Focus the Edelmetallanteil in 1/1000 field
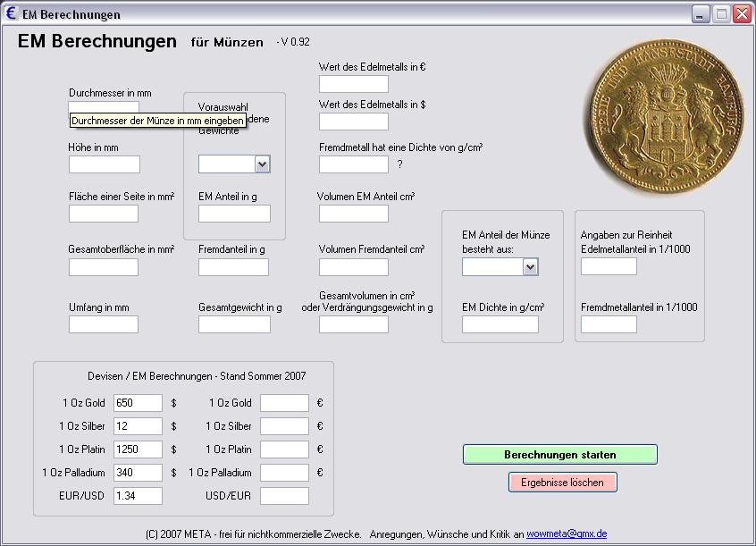Image resolution: width=756 pixels, height=546 pixels. click(x=609, y=266)
